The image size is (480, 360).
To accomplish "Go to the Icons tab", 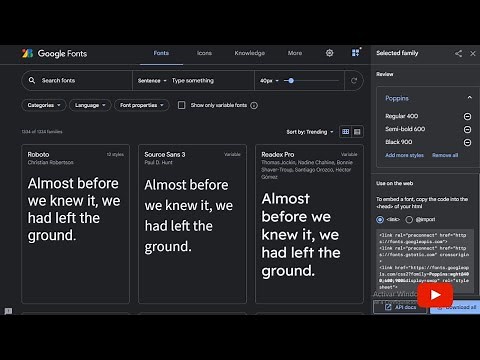I will (204, 53).
